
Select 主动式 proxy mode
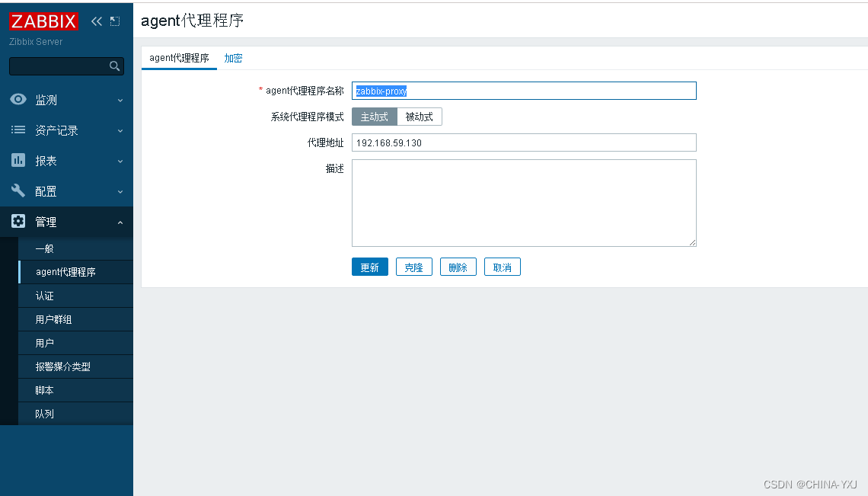[x=374, y=117]
